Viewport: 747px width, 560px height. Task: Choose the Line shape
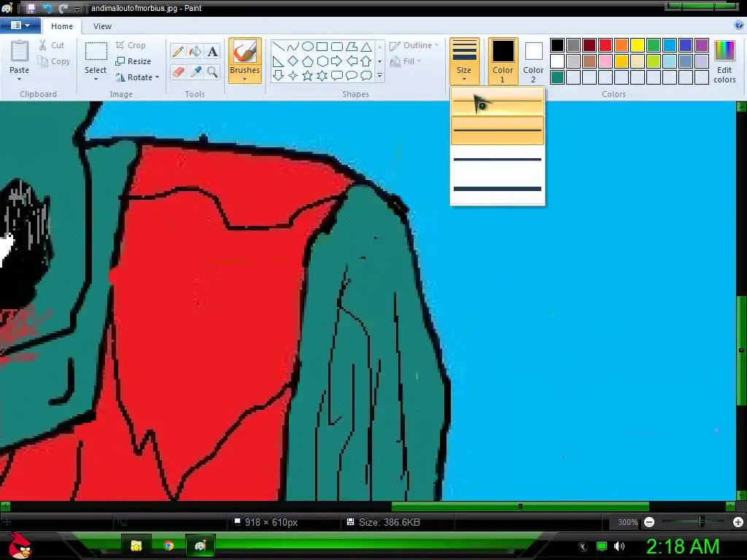pos(279,46)
